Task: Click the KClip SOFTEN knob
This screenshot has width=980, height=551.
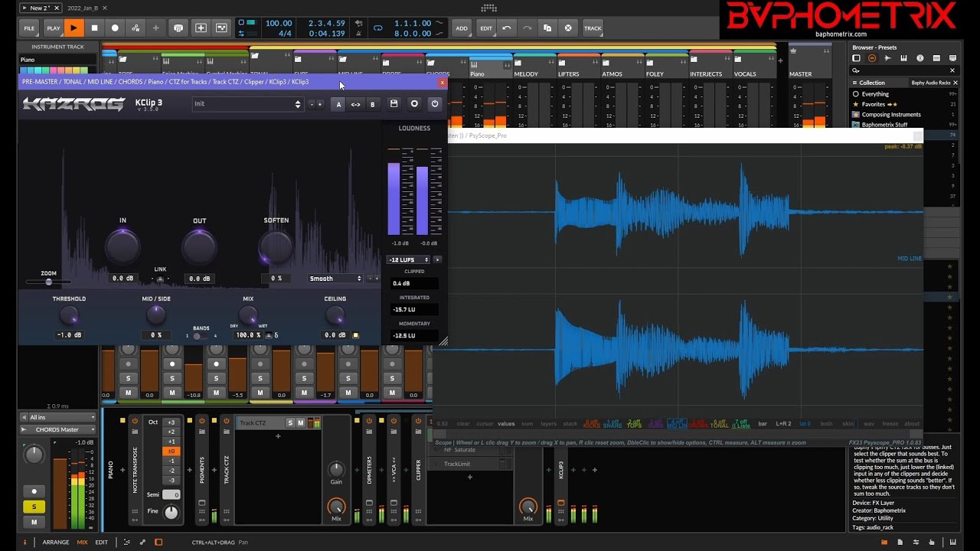Action: point(276,247)
